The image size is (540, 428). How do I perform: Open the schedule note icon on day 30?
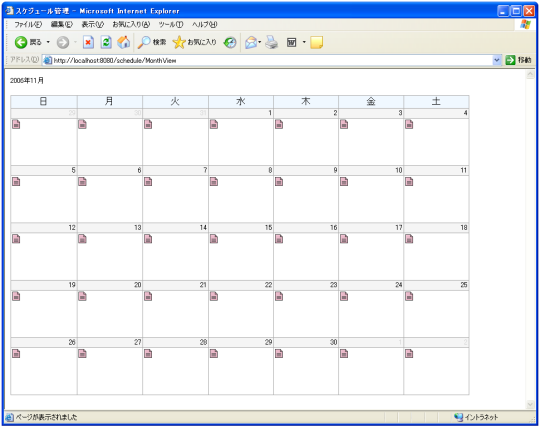click(x=279, y=353)
